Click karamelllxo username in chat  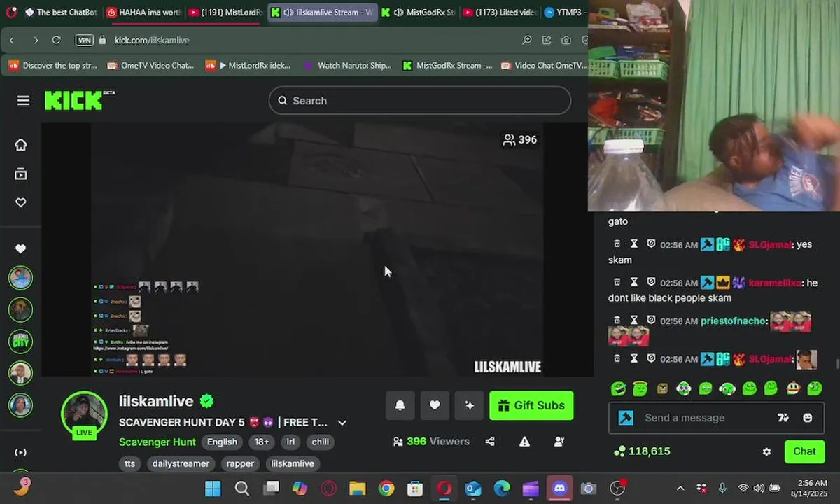776,283
